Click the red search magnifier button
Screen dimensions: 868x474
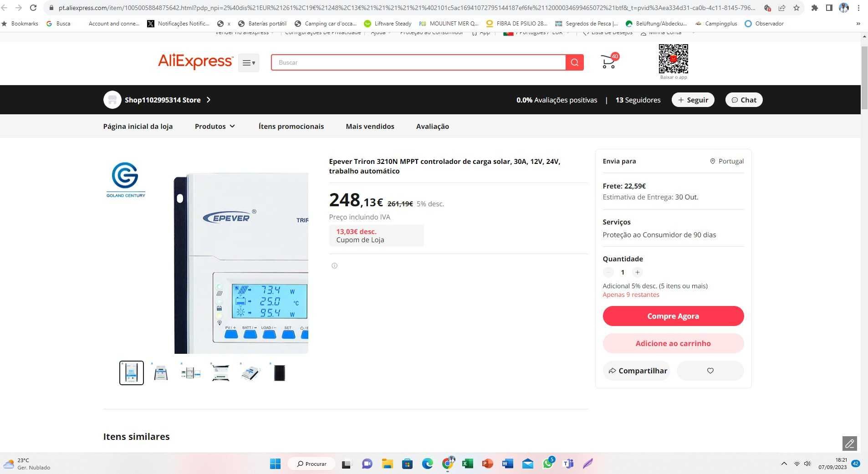pyautogui.click(x=575, y=62)
